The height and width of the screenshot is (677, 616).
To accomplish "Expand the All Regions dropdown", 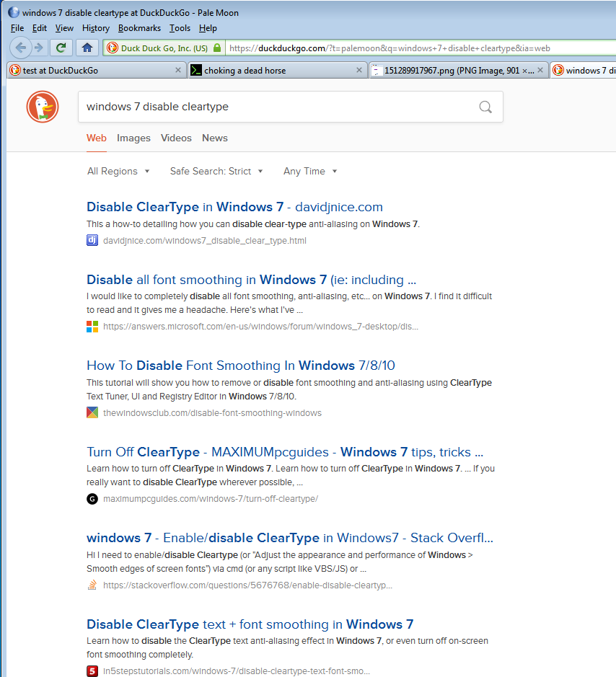I will [118, 172].
